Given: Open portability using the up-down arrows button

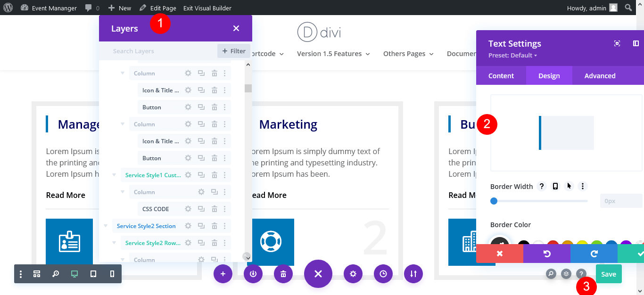Looking at the screenshot, I should 413,274.
